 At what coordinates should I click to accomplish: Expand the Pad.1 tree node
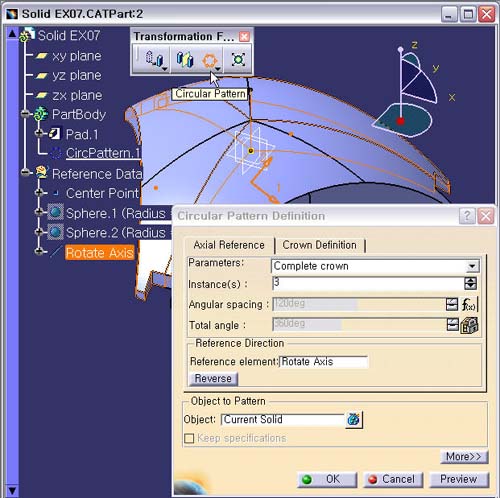click(x=39, y=133)
